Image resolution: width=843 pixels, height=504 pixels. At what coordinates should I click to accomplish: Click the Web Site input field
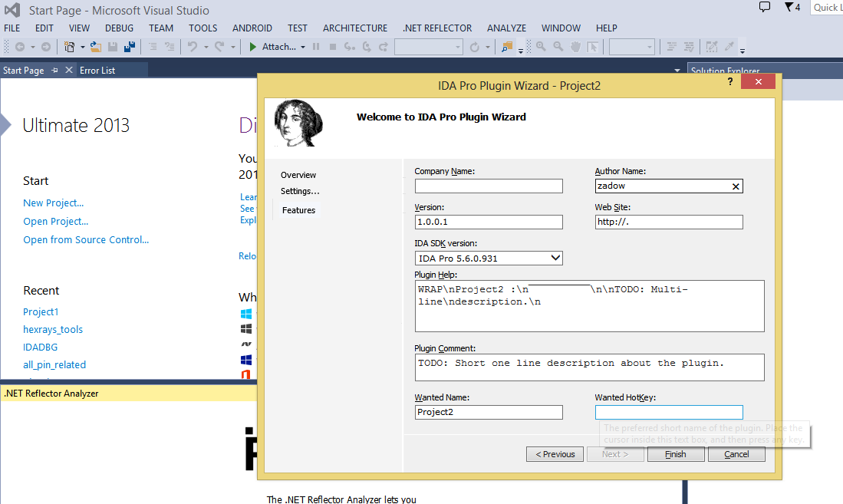[669, 222]
